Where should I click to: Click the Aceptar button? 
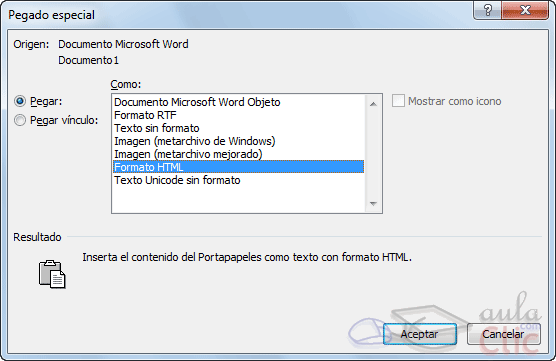(x=420, y=334)
